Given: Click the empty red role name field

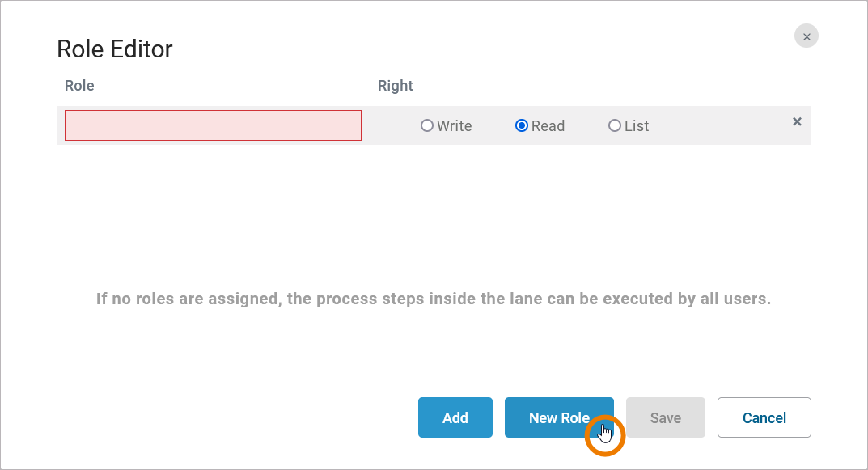Looking at the screenshot, I should coord(213,125).
